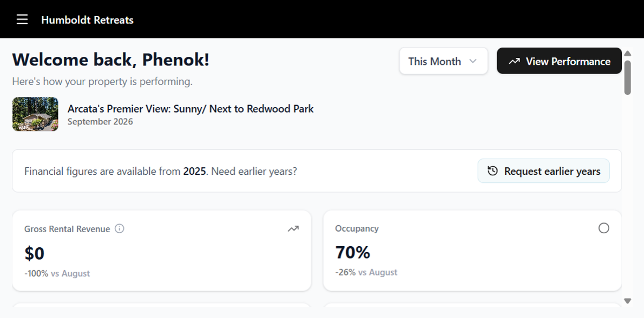Screen dimensions: 644x318
Task: Click the chevron arrow beside This Month
Action: [473, 61]
